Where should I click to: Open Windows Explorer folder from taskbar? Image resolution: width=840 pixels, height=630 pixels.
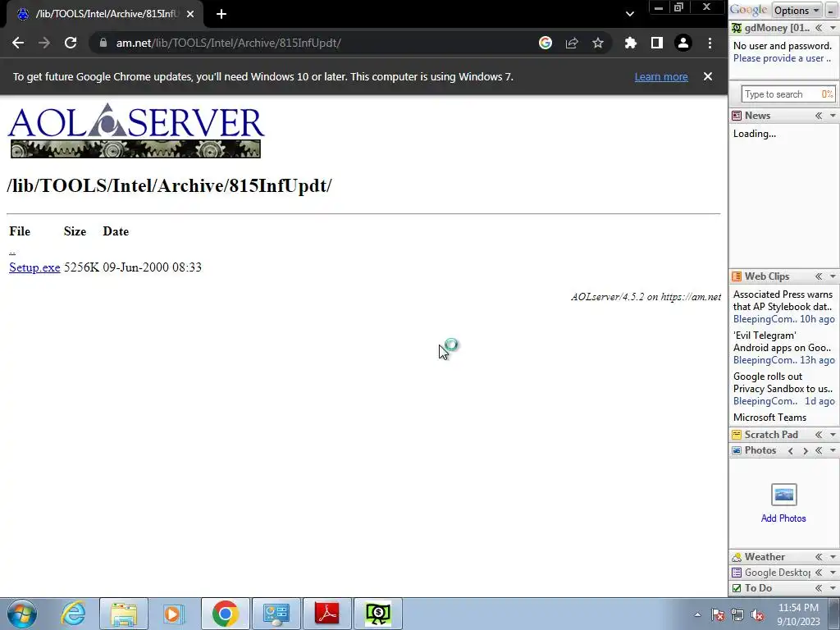tap(124, 614)
